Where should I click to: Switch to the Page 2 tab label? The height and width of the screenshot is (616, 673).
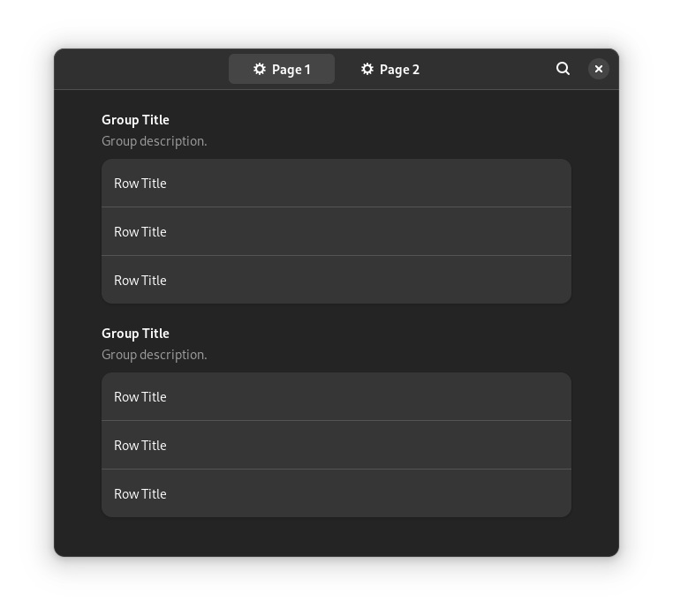(399, 70)
